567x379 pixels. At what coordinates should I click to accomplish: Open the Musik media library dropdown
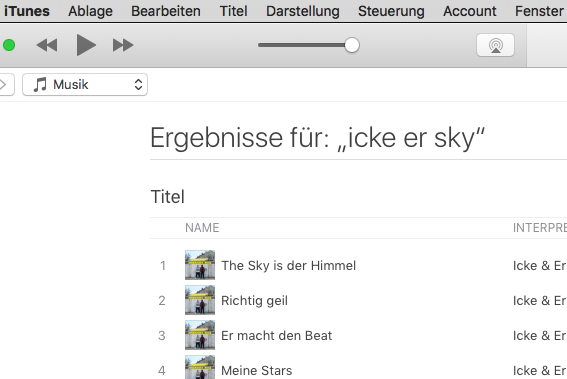click(85, 85)
